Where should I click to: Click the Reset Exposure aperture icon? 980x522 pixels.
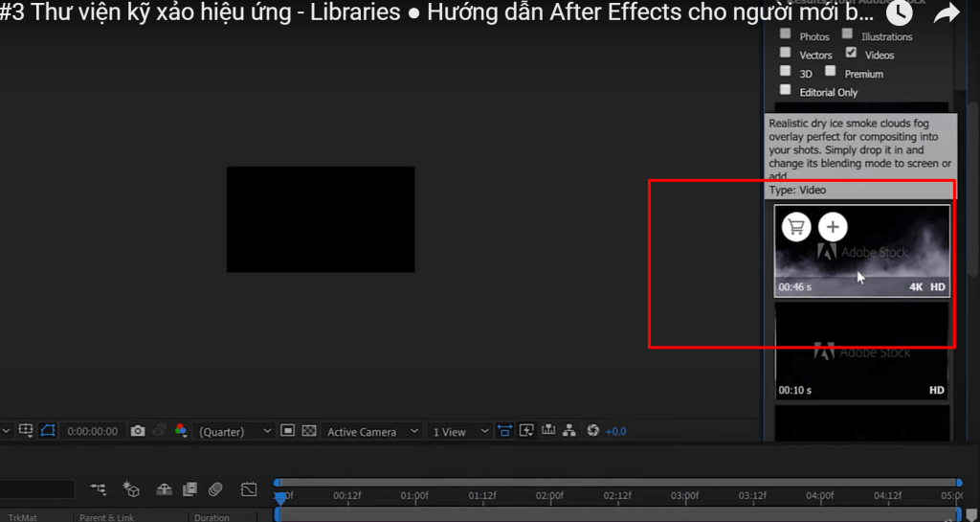point(593,430)
